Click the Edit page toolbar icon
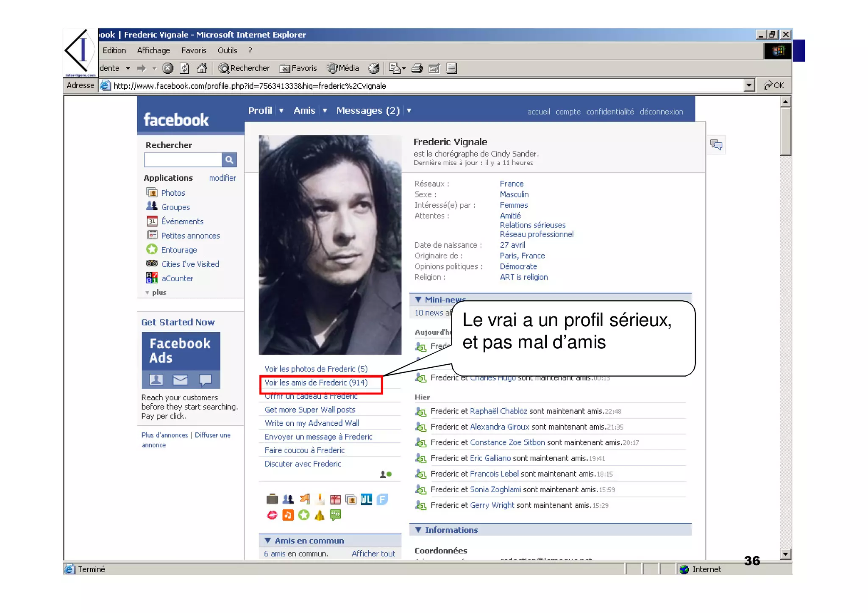This screenshot has height=613, width=868. click(434, 68)
